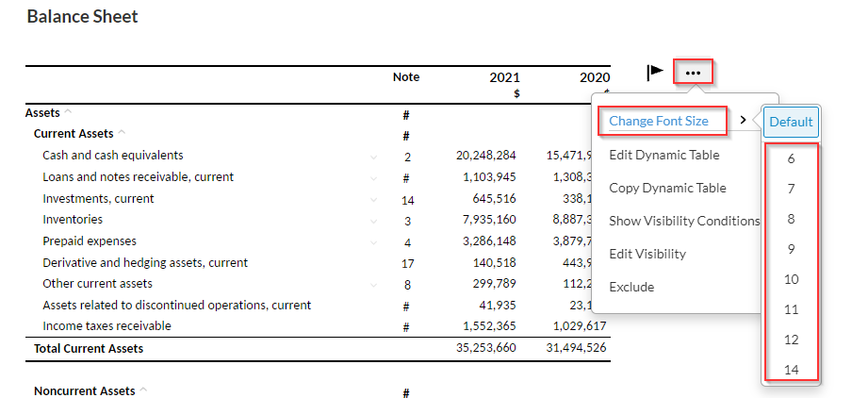Set font size to 6

(x=791, y=158)
